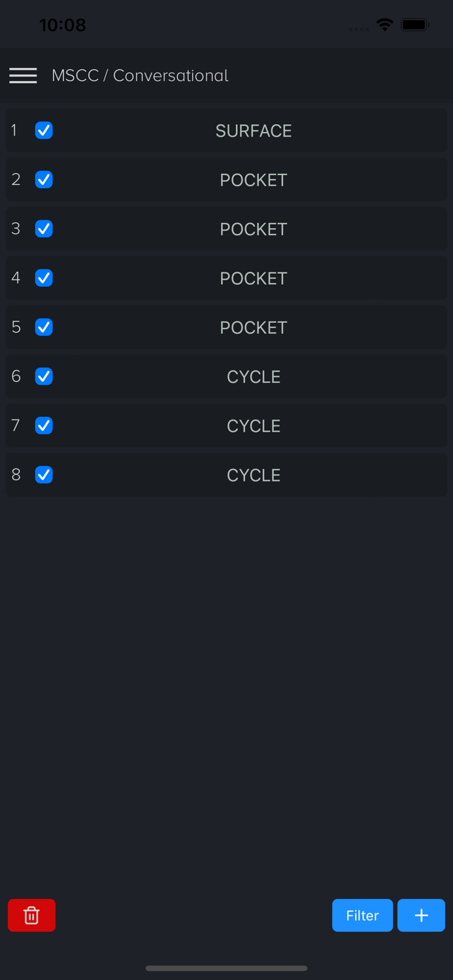Tap the battery indicator in the status bar
This screenshot has width=453, height=980.
[414, 25]
